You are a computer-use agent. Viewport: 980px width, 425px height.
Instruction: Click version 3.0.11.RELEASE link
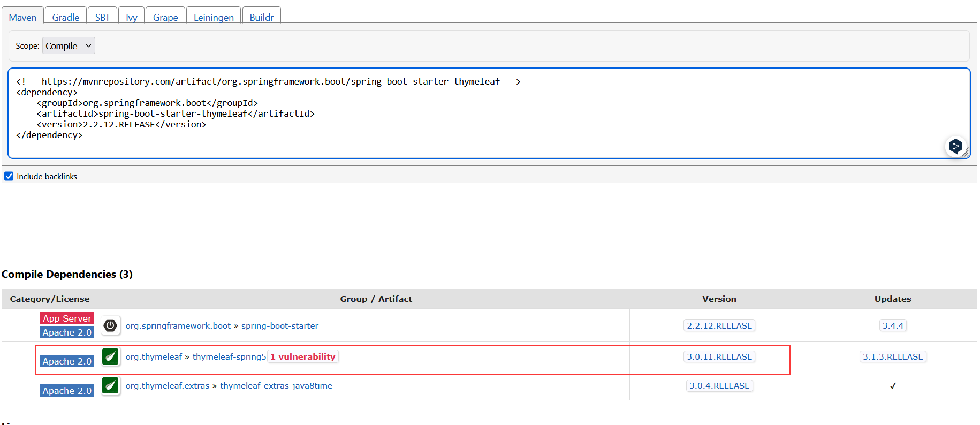tap(719, 356)
